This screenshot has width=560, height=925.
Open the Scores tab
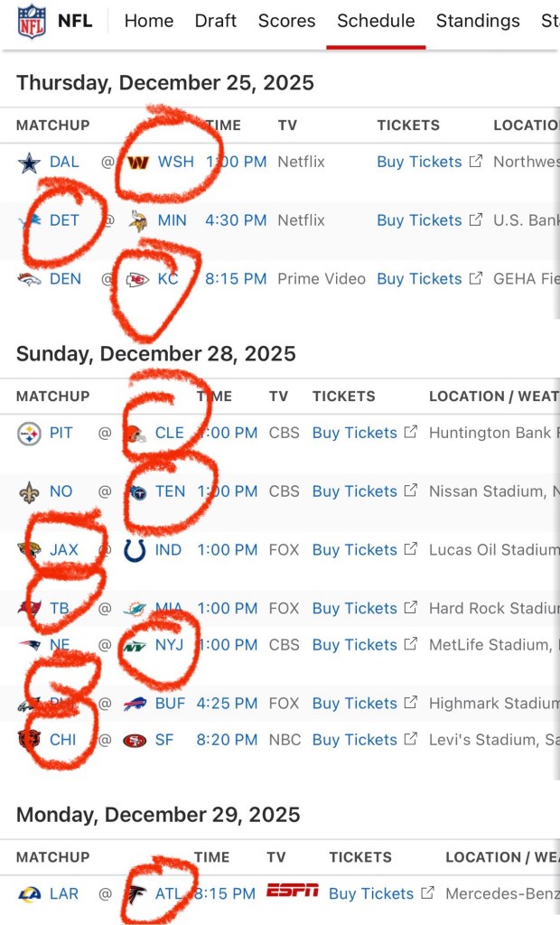286,21
